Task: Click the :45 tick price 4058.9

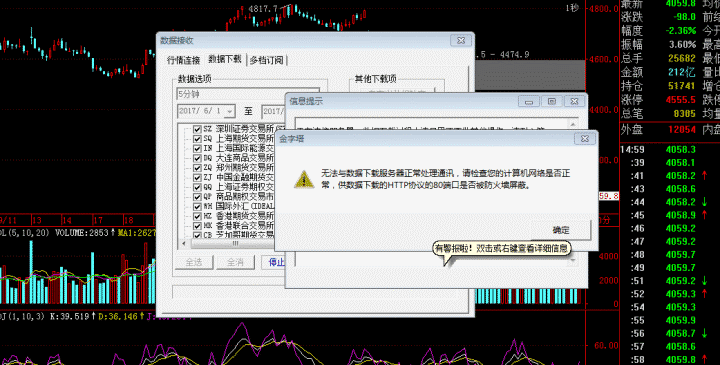Action: (681, 215)
